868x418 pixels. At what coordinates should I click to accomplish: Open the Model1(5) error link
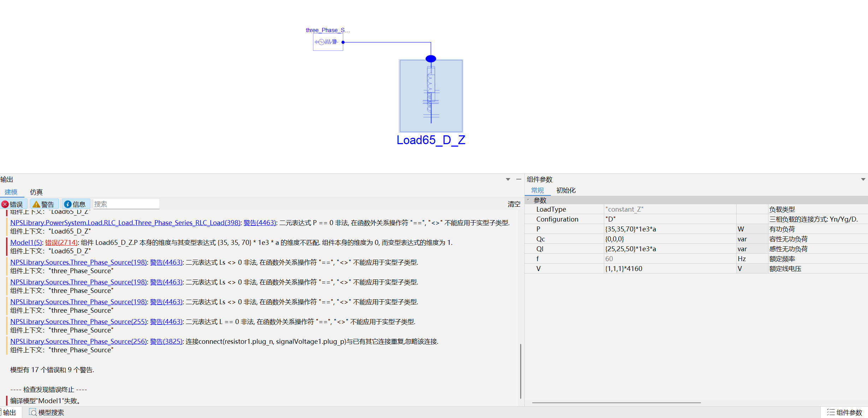coord(26,242)
